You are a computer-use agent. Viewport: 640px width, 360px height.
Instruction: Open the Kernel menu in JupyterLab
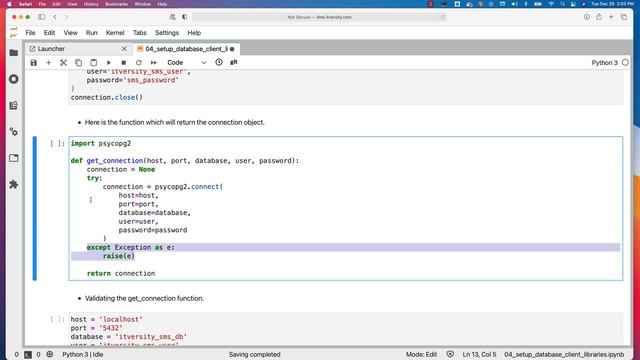click(115, 33)
